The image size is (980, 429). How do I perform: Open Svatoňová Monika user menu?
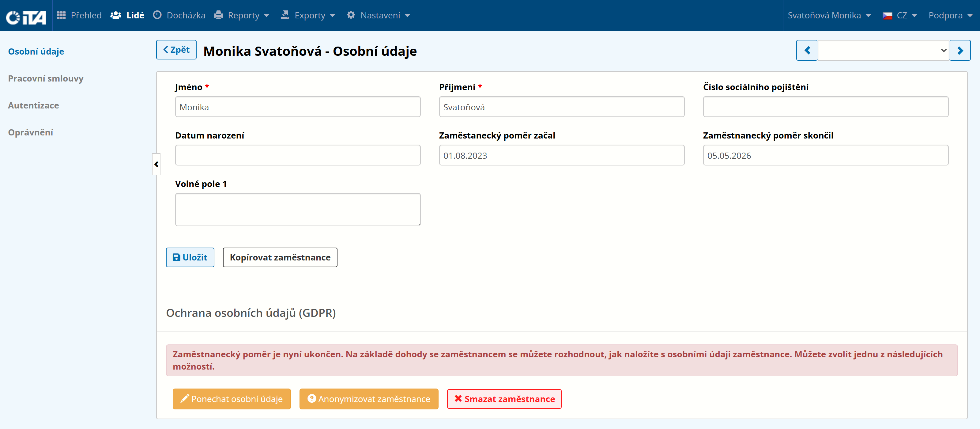tap(829, 15)
